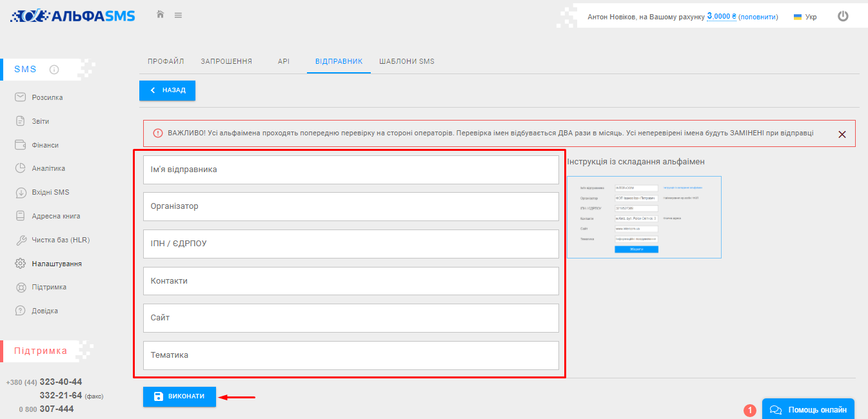Click the SMS info circle icon

[54, 70]
